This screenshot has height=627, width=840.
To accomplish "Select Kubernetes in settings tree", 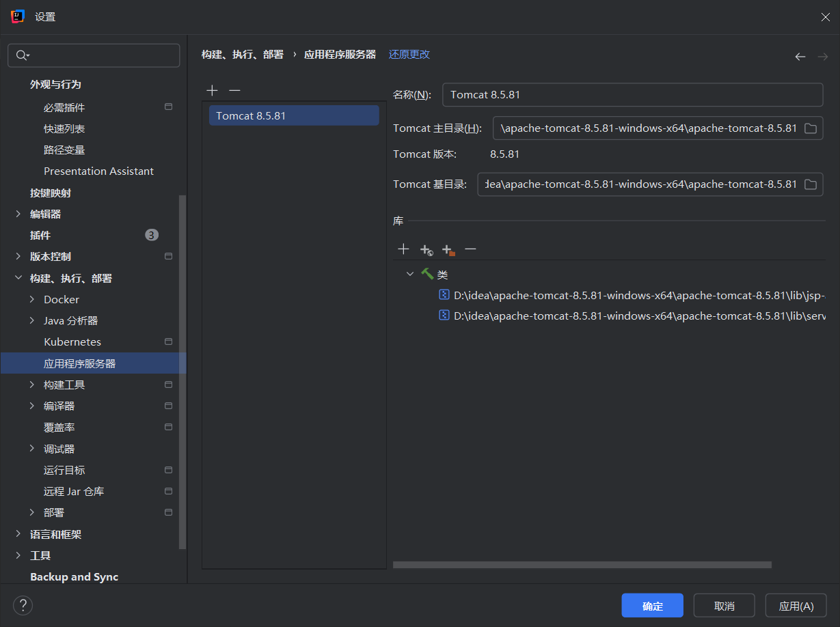I will (72, 342).
